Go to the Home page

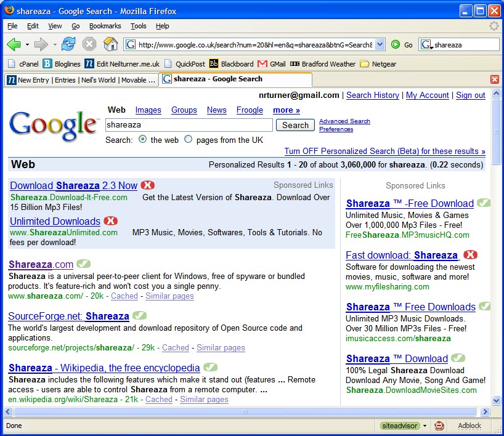110,44
